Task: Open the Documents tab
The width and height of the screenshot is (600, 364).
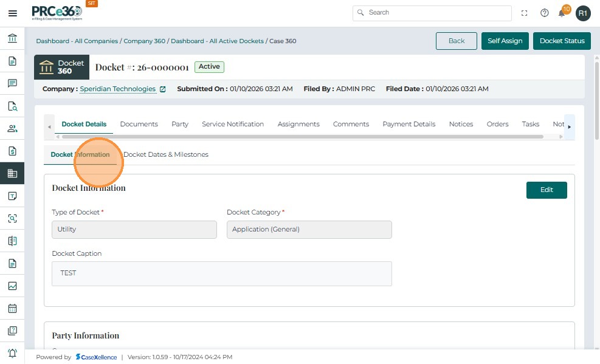Action: 139,124
